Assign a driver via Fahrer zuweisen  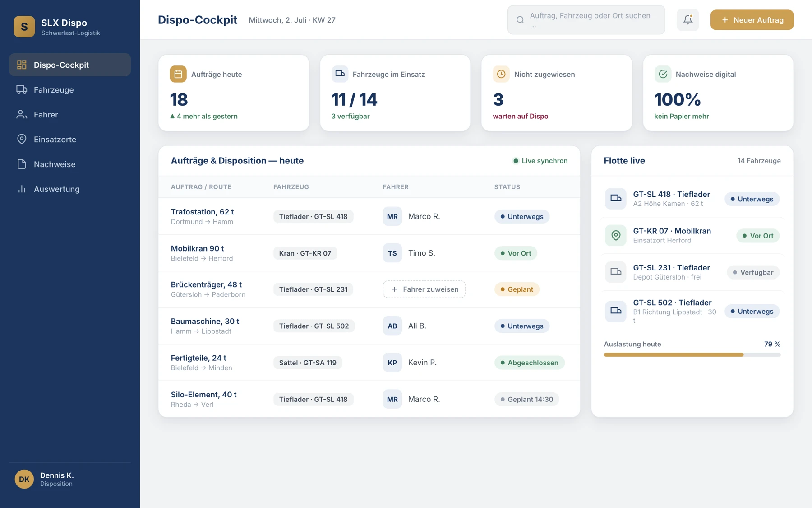pos(424,289)
